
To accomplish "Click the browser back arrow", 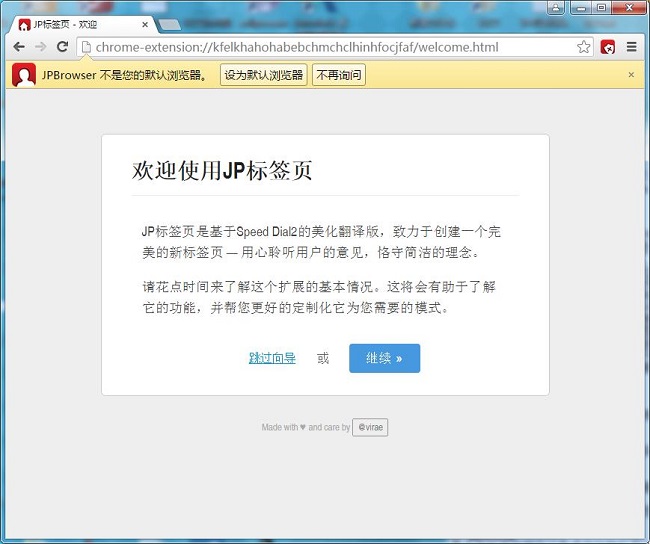I will click(x=18, y=47).
